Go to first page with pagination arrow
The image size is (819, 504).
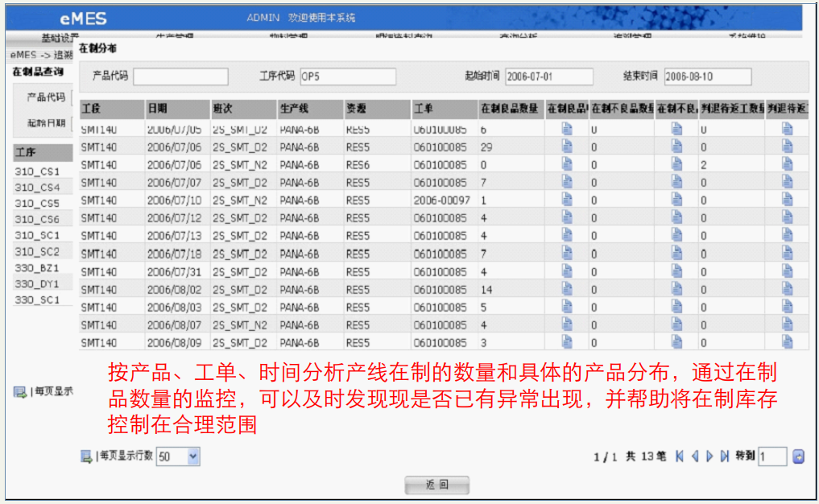click(679, 456)
